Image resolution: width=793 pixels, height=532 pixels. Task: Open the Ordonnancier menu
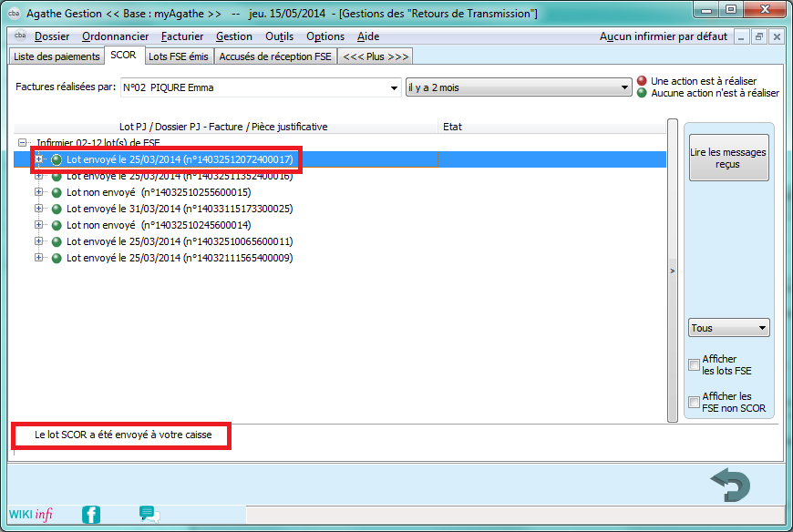116,36
